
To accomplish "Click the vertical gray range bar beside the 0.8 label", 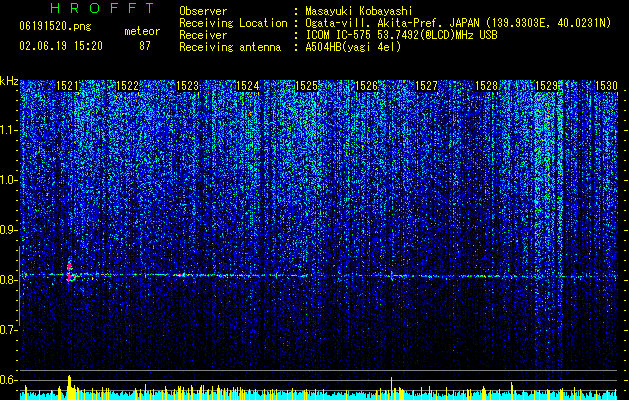I will [20, 286].
